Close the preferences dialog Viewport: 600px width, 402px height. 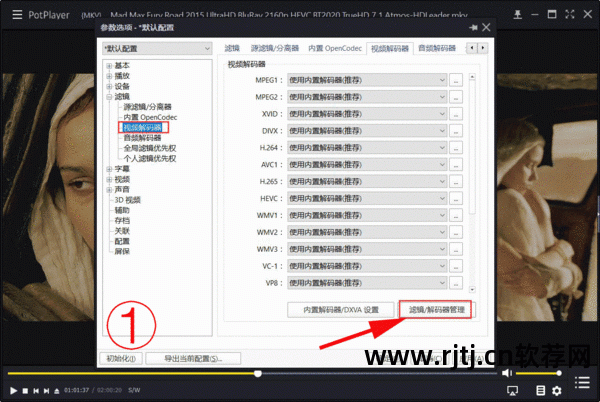(486, 27)
